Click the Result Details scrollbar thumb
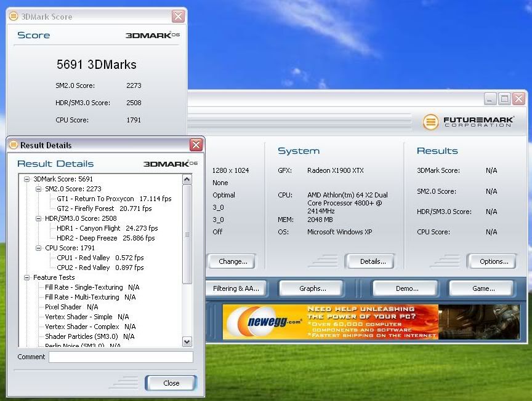 pyautogui.click(x=187, y=234)
